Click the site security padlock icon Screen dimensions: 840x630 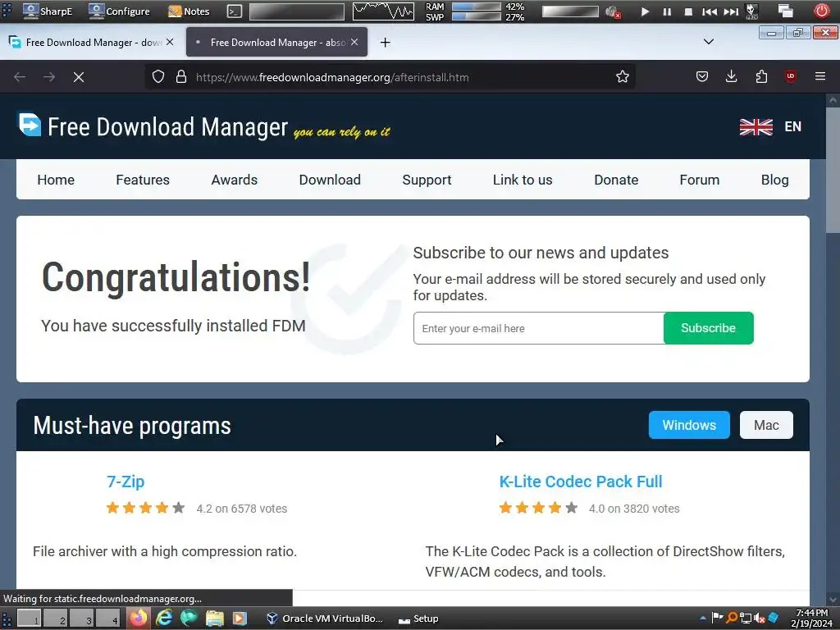[181, 77]
